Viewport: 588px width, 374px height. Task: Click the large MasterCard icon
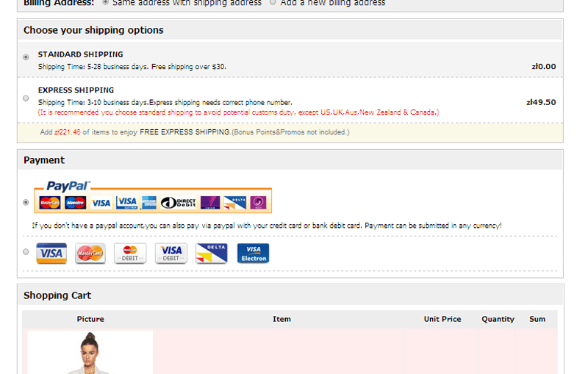pos(90,253)
